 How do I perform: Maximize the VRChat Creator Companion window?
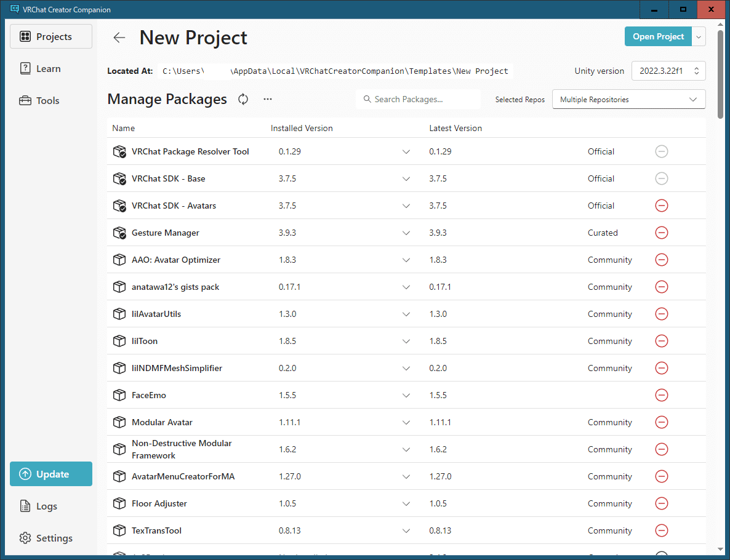pyautogui.click(x=683, y=9)
